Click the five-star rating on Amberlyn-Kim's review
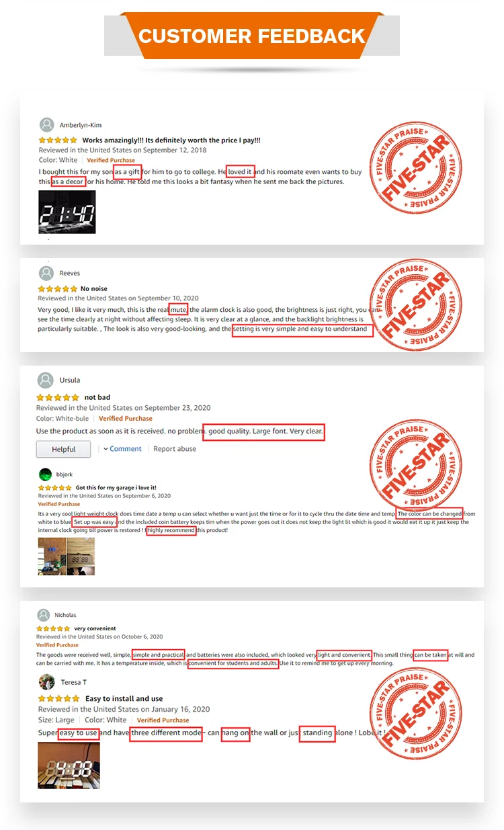 58,140
